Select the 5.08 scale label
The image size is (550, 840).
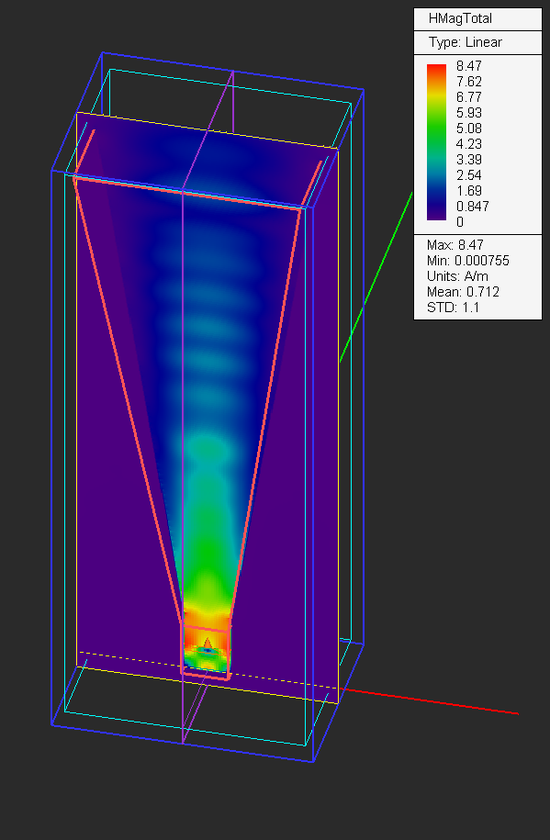point(469,129)
